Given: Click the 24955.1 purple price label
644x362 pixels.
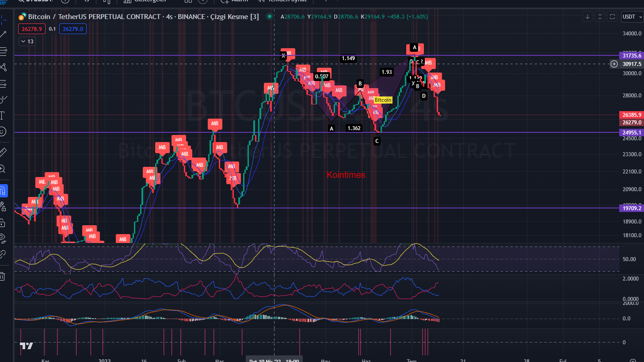Looking at the screenshot, I should coord(632,133).
